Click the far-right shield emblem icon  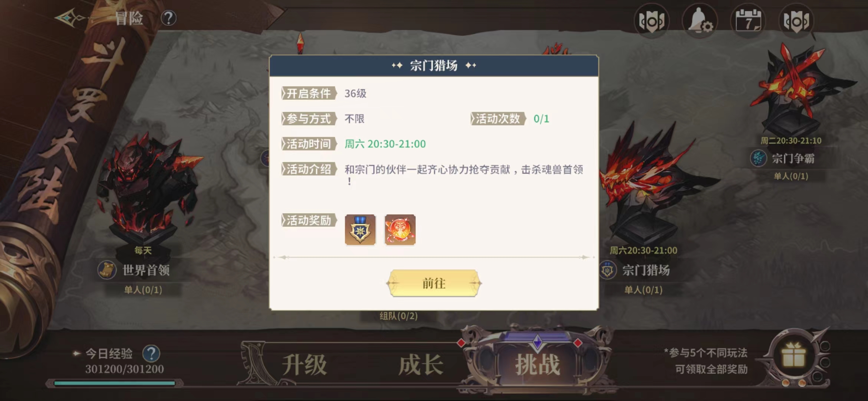[796, 20]
